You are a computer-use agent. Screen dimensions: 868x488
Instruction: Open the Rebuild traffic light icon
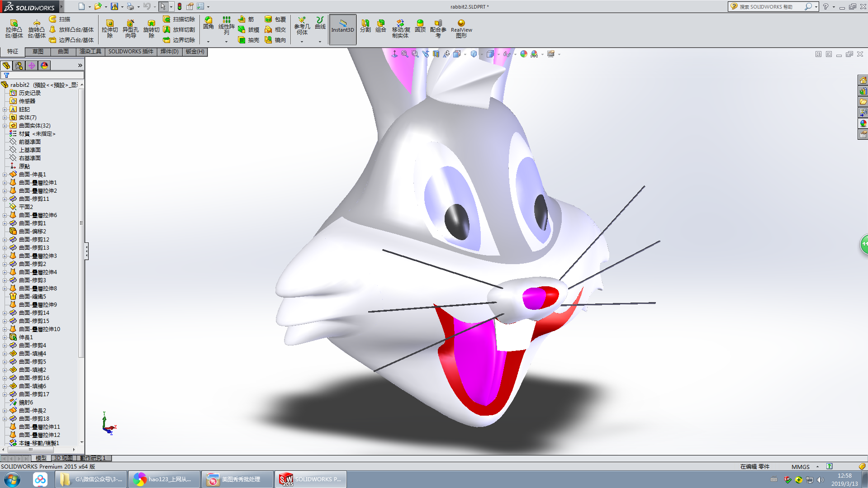click(x=180, y=6)
